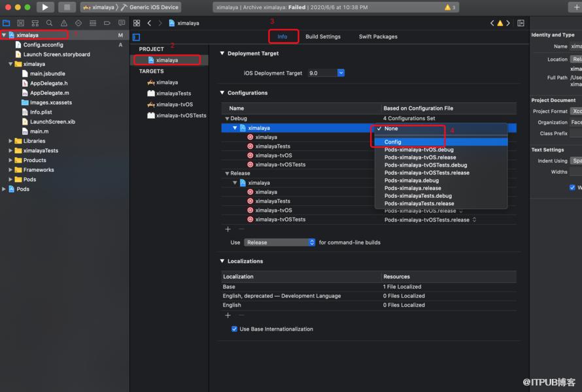This screenshot has width=582, height=392.
Task: Toggle the project and targets list sidebar
Action: (137, 37)
